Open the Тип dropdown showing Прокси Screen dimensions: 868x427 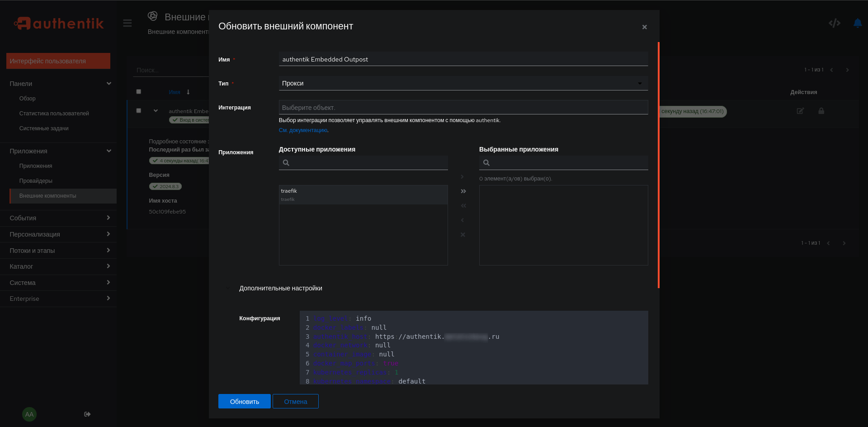[x=463, y=83]
